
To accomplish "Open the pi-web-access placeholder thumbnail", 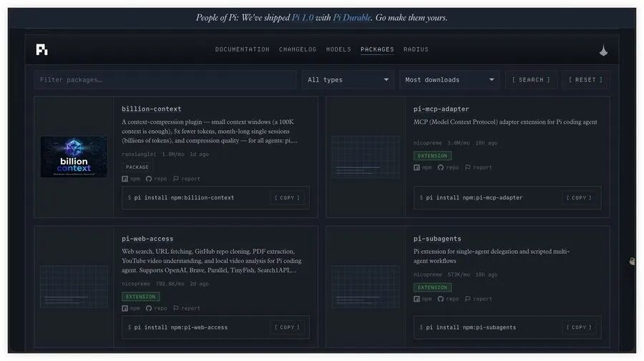I will (74, 287).
